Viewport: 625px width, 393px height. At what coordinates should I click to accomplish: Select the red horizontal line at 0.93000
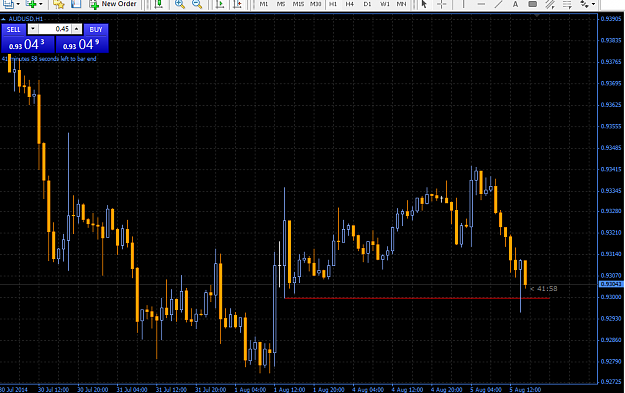click(x=417, y=298)
